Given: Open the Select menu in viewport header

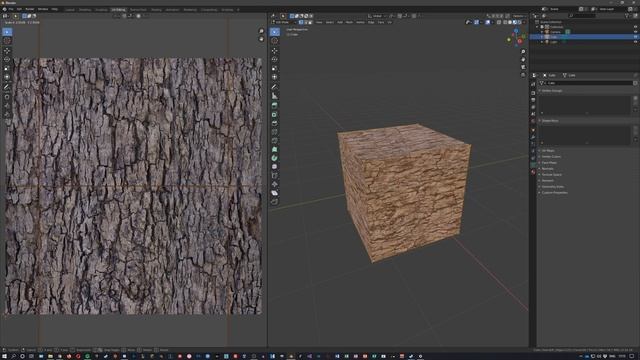Looking at the screenshot, I should point(329,22).
